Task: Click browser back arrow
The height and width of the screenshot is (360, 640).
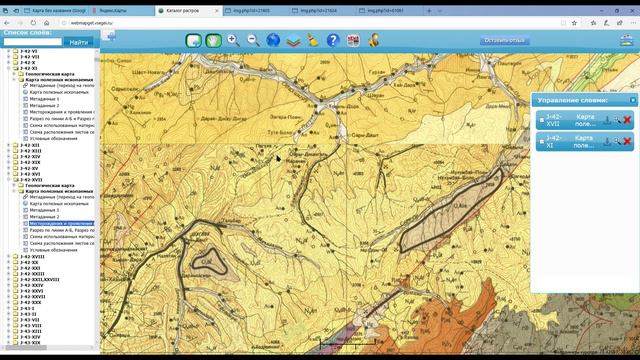Action: 7,23
